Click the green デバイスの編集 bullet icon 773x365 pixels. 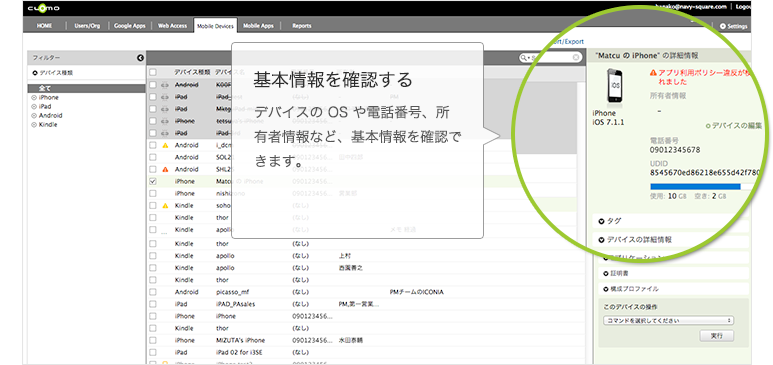point(708,126)
